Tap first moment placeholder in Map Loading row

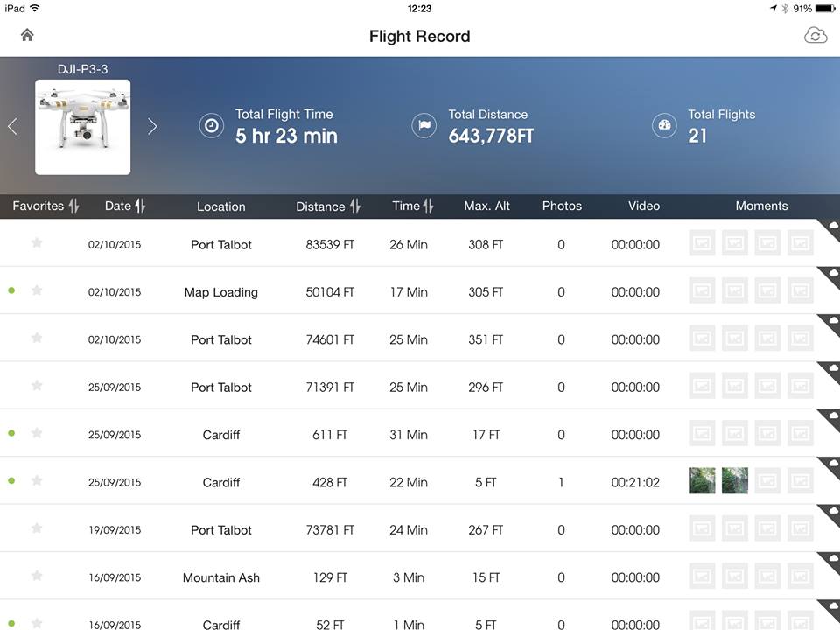[x=702, y=290]
